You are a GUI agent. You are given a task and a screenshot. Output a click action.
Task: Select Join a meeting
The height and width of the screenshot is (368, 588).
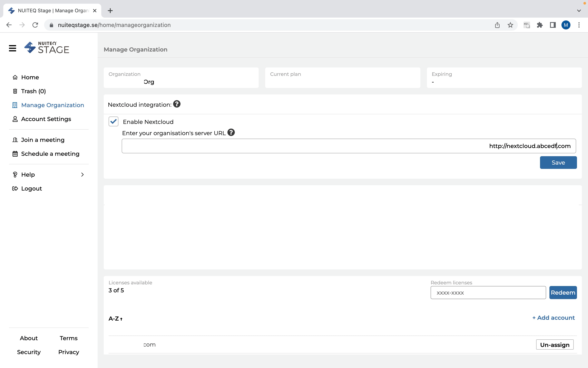tap(42, 140)
